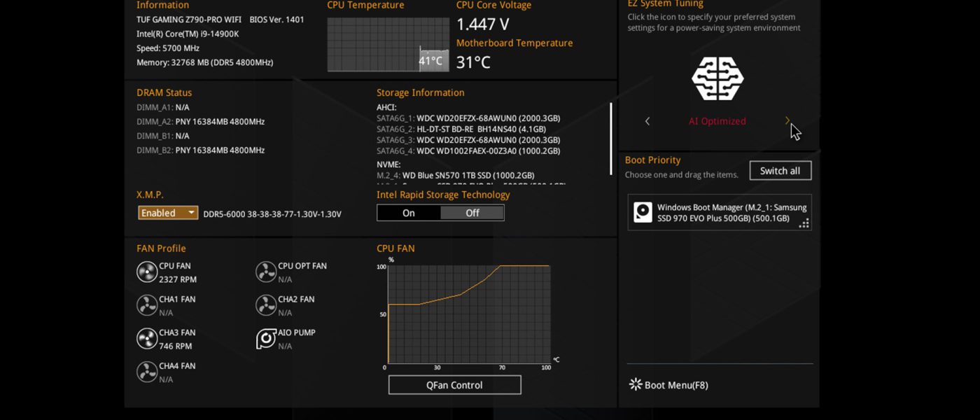Viewport: 980px width, 420px height.
Task: Click the Speed: 5700 MHz line
Action: 168,48
